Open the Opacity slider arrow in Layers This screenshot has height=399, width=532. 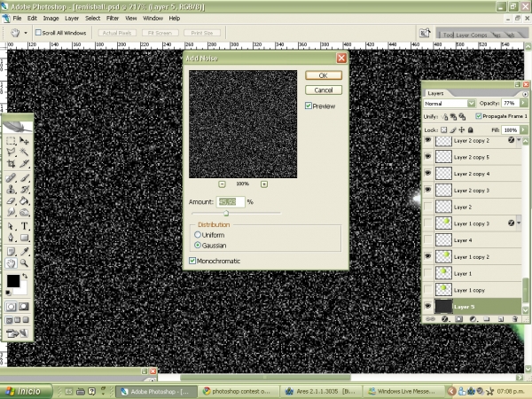coord(523,103)
